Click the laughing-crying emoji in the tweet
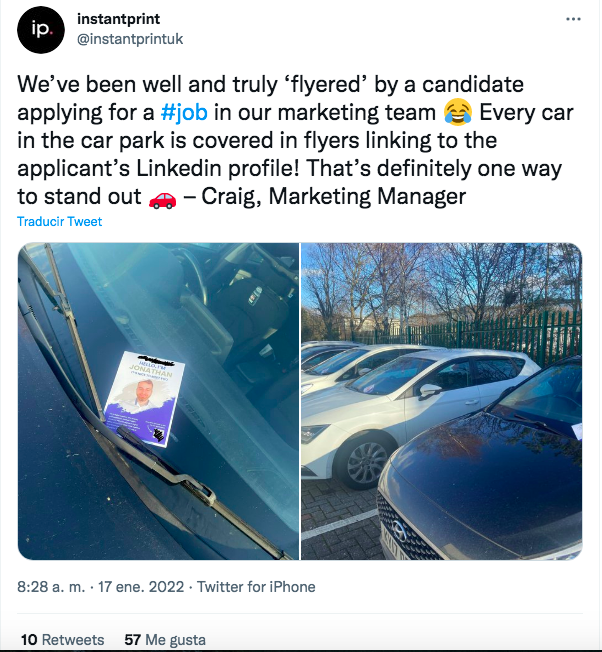The image size is (602, 652). pyautogui.click(x=457, y=110)
